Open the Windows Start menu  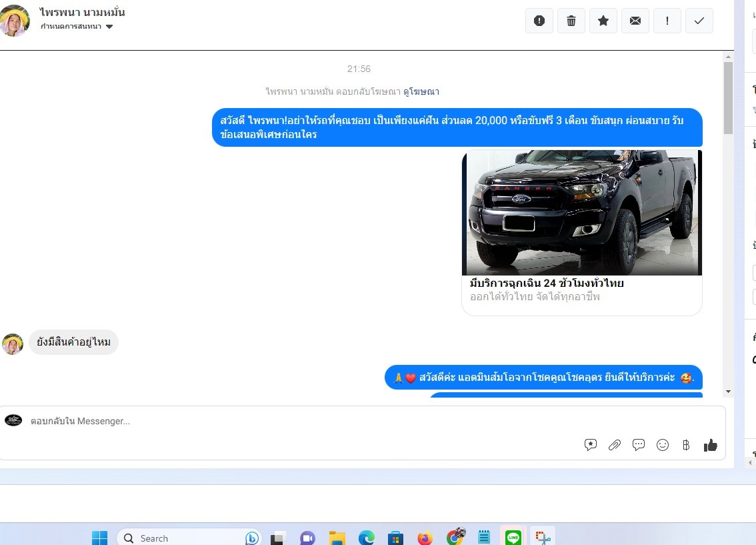click(99, 538)
